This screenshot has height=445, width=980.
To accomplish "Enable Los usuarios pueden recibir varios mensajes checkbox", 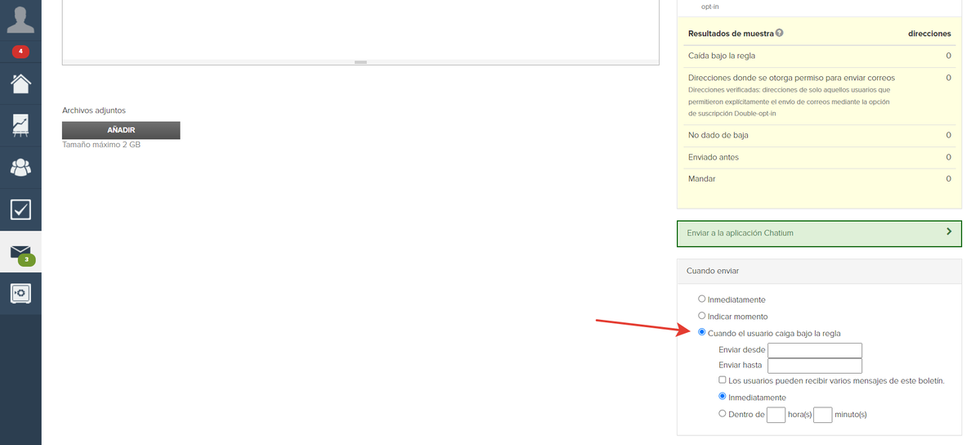I will [x=723, y=380].
